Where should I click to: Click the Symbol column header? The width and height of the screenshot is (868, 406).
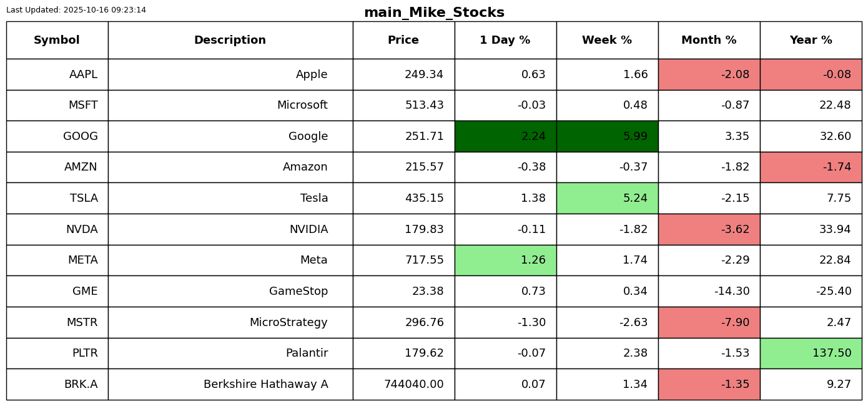(x=57, y=41)
